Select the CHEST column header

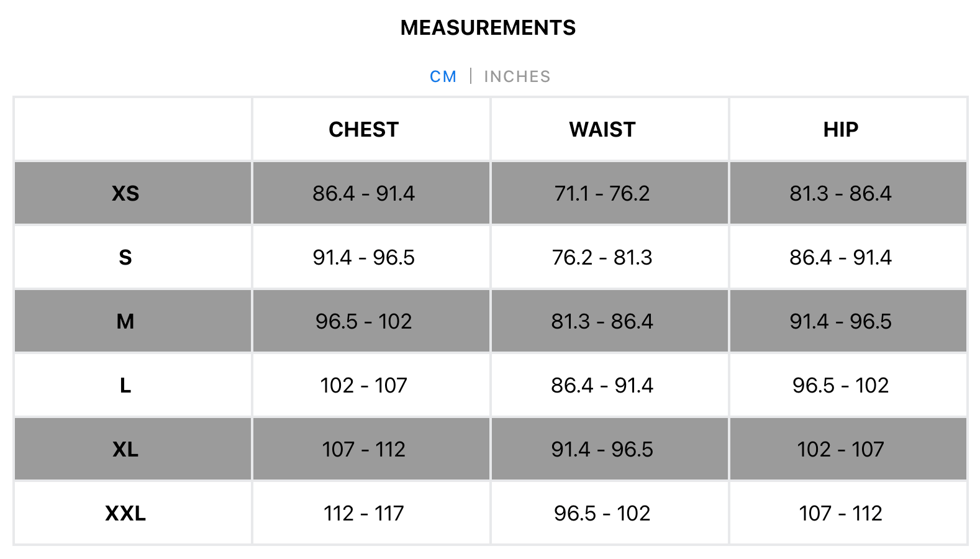363,129
